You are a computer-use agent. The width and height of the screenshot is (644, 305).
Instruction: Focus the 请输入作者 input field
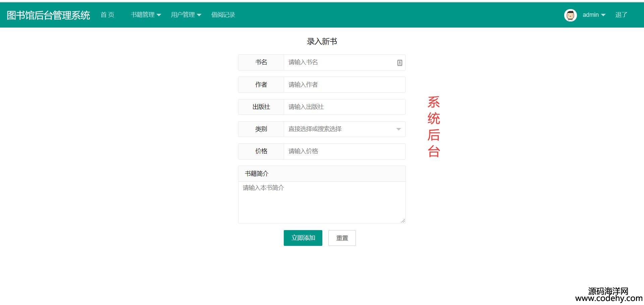coord(344,85)
